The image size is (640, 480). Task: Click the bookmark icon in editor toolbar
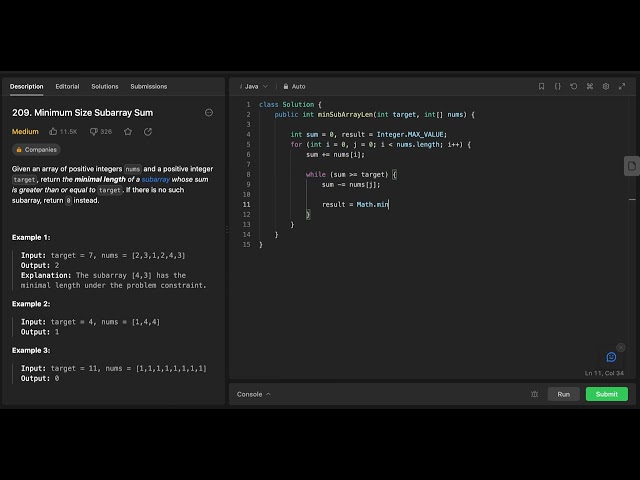pyautogui.click(x=541, y=86)
